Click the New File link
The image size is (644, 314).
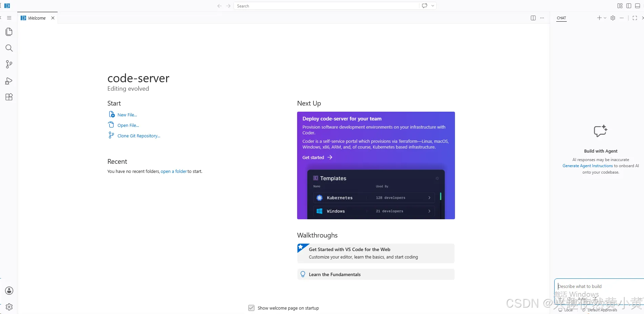127,115
